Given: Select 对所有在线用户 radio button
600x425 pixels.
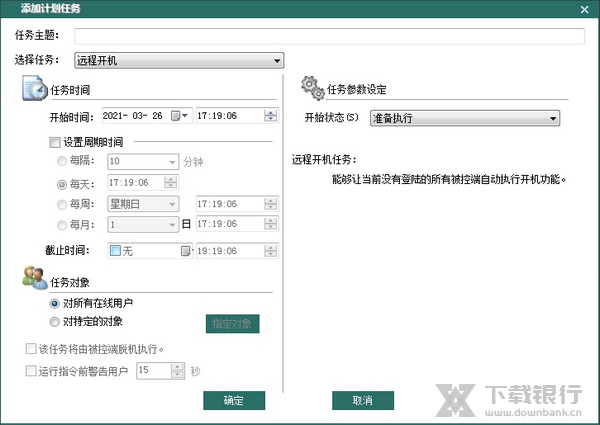Looking at the screenshot, I should pyautogui.click(x=55, y=304).
